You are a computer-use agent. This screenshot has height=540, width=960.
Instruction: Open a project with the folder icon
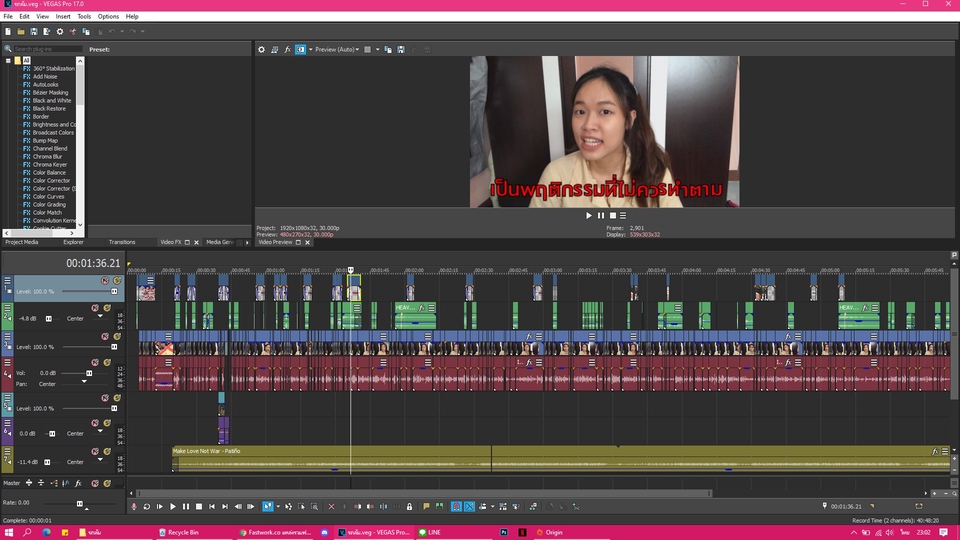click(x=21, y=31)
